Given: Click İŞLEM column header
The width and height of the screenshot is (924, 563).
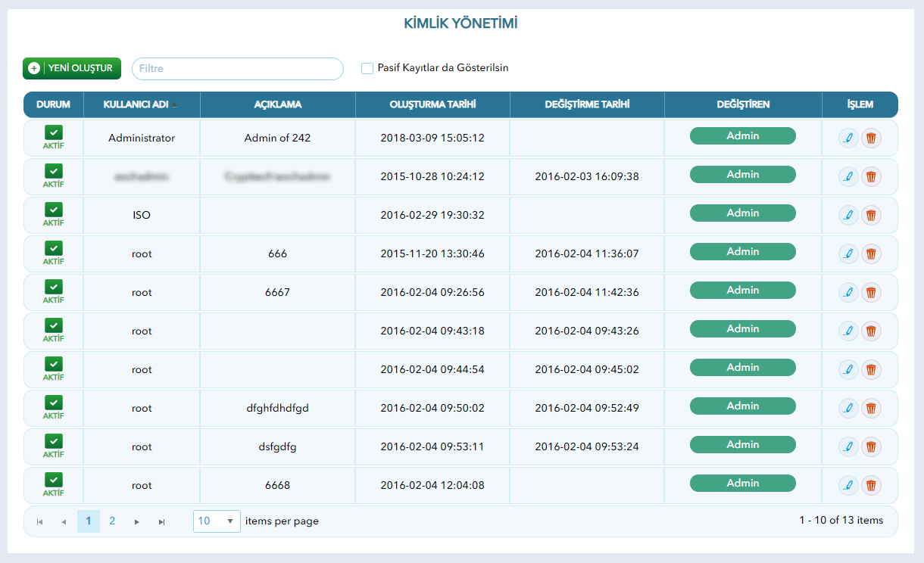Looking at the screenshot, I should pos(860,104).
